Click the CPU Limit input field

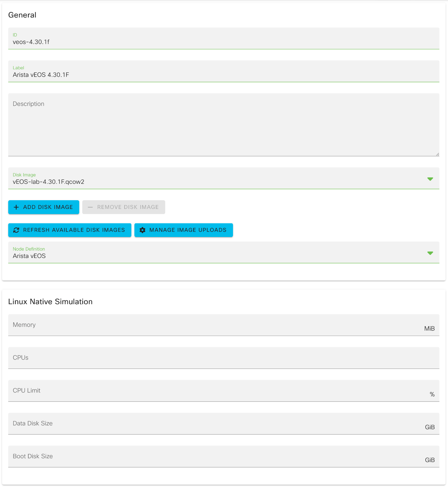224,391
